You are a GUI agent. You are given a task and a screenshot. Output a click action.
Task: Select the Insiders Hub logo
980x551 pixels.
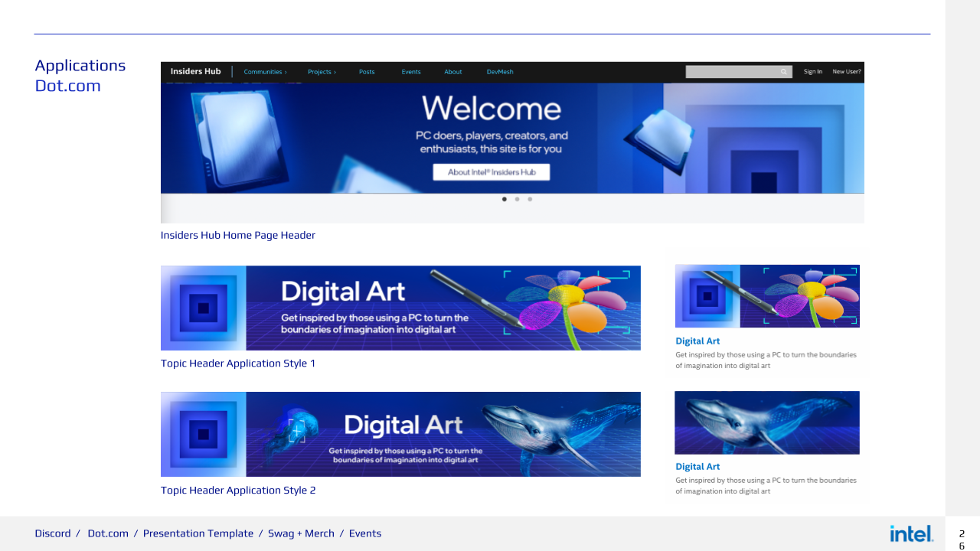[x=195, y=71]
